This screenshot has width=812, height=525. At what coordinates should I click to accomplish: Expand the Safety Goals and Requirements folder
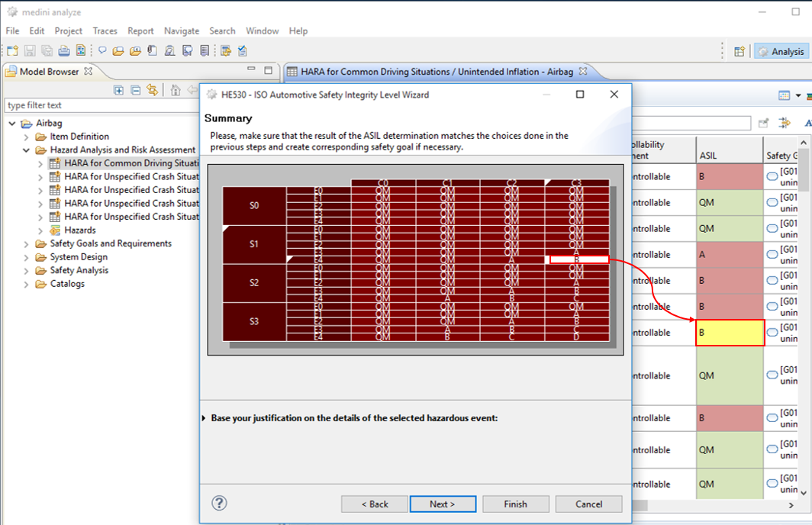[27, 243]
